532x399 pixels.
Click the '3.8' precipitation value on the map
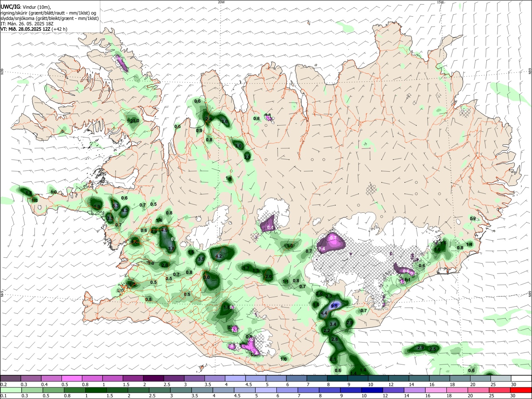pos(171,249)
